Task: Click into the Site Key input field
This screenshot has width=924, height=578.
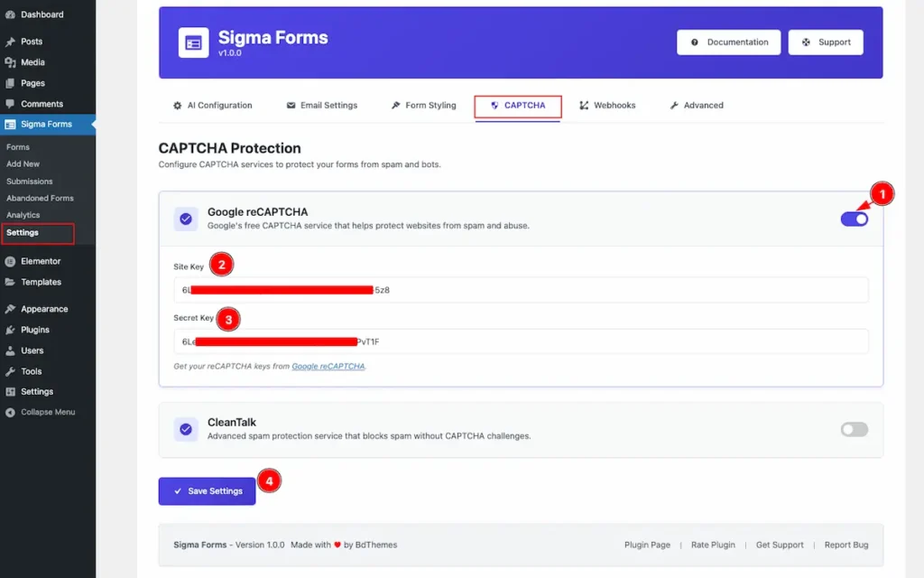Action: click(521, 290)
